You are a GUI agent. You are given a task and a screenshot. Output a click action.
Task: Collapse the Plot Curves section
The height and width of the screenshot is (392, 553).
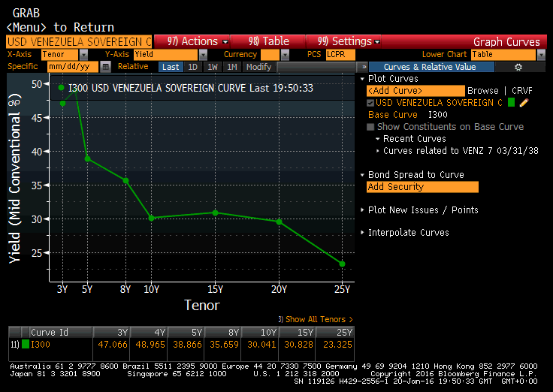pyautogui.click(x=362, y=79)
